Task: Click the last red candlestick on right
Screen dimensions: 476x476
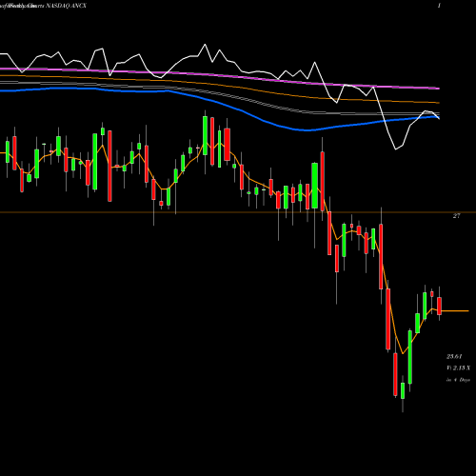Action: pos(440,306)
